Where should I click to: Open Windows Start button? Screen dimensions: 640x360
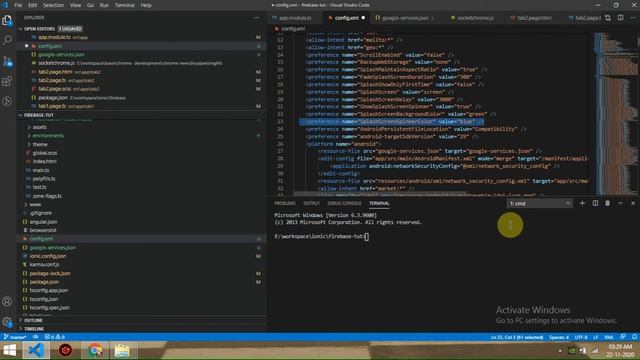(9, 351)
